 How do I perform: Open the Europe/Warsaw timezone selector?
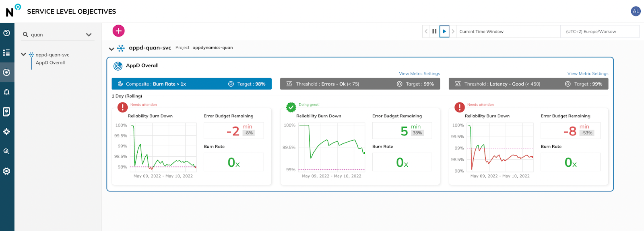pyautogui.click(x=600, y=31)
